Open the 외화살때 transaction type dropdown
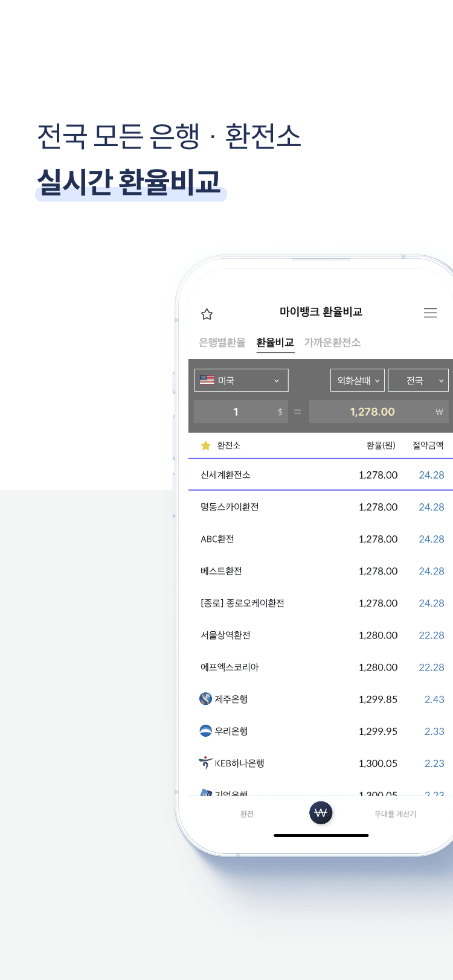This screenshot has height=980, width=453. 358,380
